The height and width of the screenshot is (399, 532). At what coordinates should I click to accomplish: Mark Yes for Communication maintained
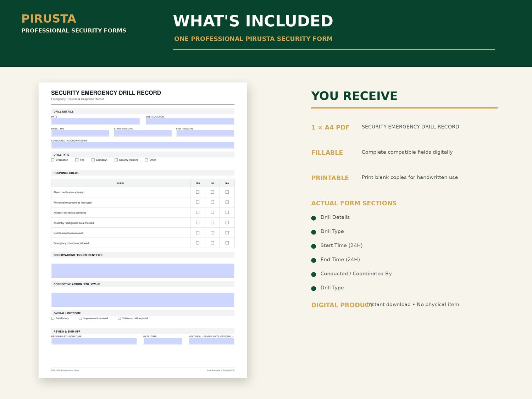[x=198, y=233]
